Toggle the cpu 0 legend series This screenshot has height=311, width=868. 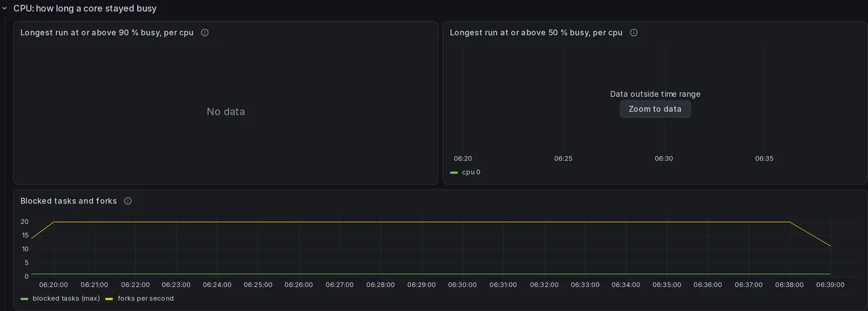pos(471,172)
